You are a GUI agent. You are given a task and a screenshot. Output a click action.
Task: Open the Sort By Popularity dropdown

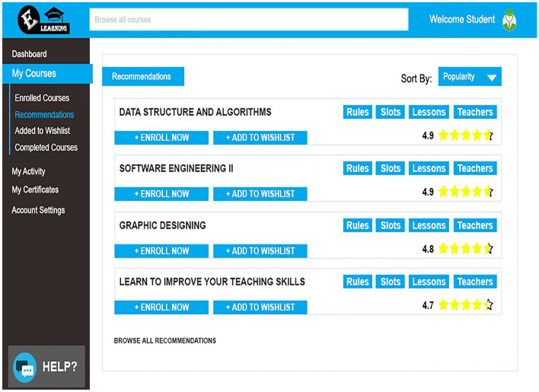tap(470, 77)
